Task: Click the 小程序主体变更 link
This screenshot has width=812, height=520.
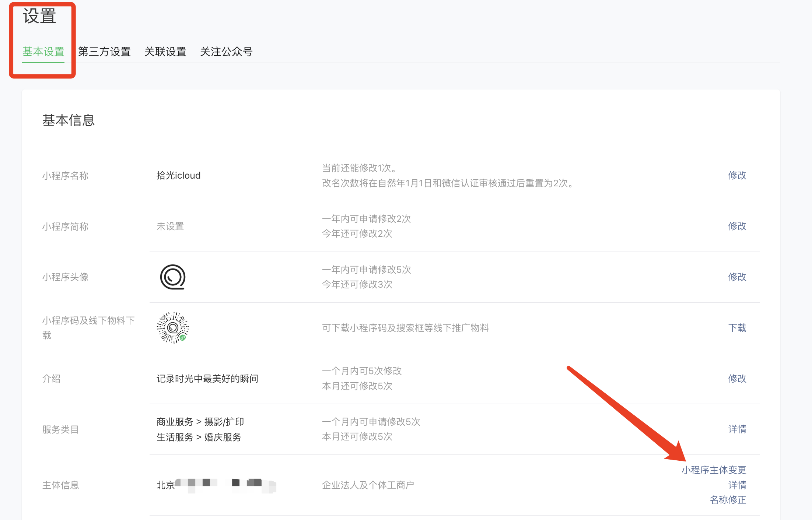Action: 714,470
